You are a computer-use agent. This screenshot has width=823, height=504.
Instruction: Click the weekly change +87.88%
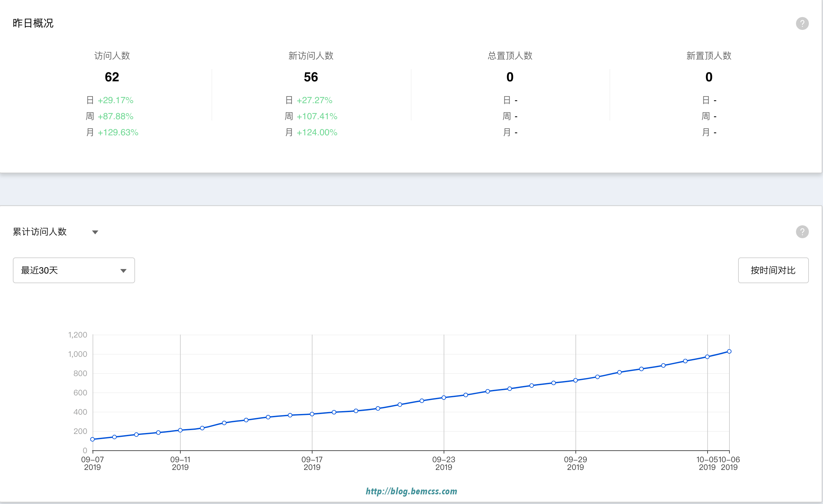[115, 116]
